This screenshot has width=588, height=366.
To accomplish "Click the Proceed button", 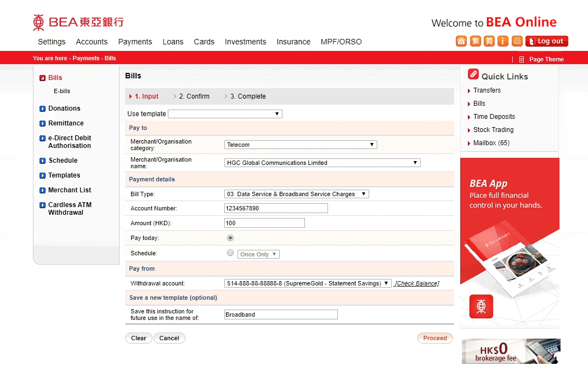I will point(435,338).
